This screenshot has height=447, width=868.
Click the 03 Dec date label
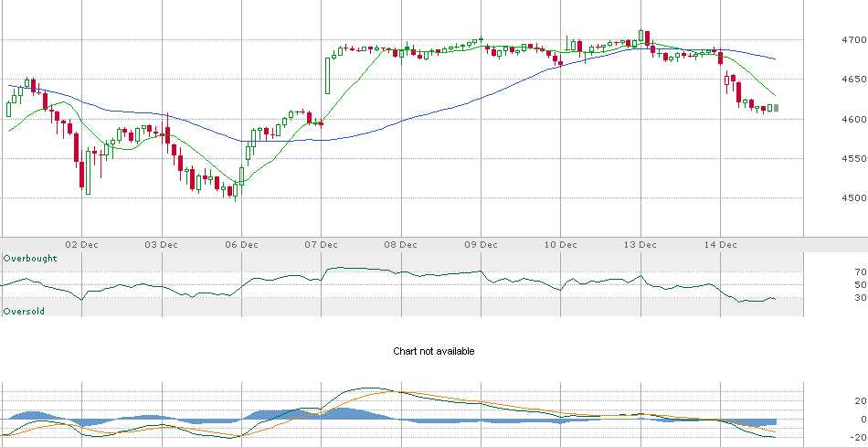162,245
